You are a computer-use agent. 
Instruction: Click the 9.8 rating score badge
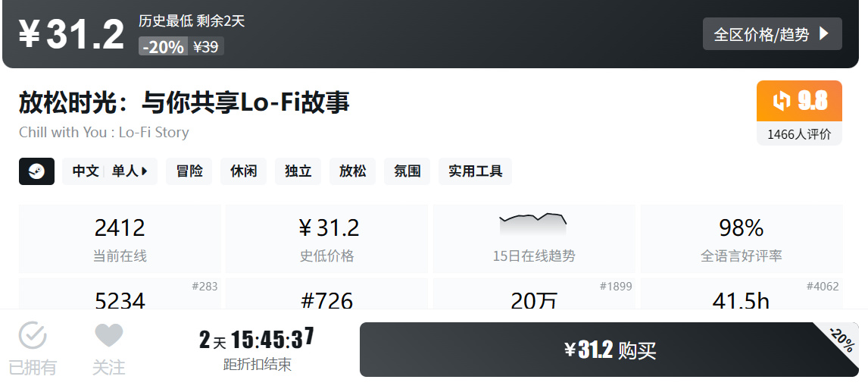[x=799, y=101]
